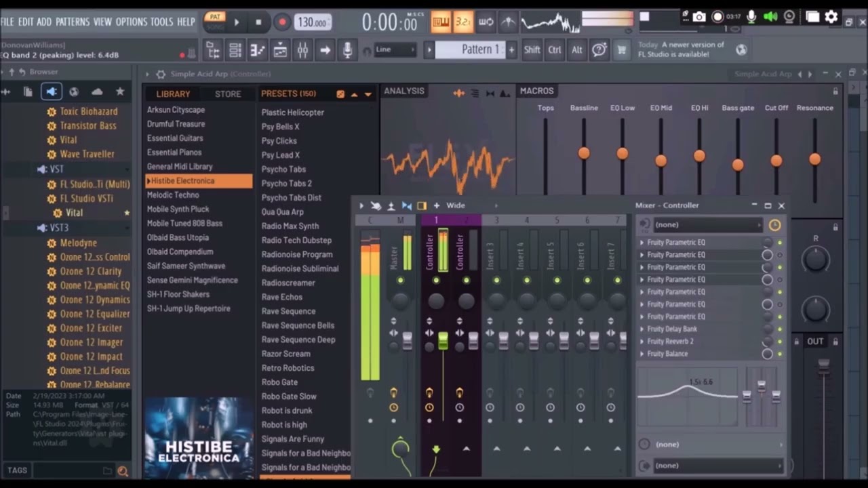This screenshot has width=868, height=488.
Task: Select the speaker plugin database browser tab icon
Action: tap(51, 91)
